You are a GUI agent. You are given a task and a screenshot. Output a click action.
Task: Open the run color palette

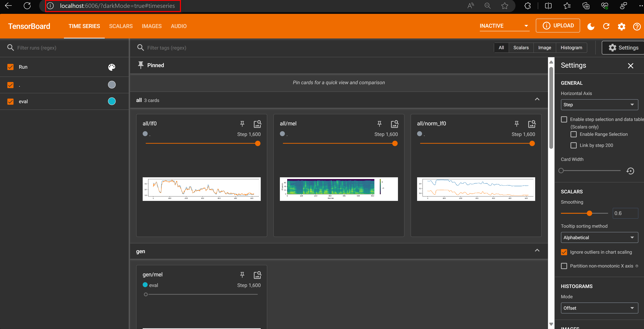click(x=112, y=67)
